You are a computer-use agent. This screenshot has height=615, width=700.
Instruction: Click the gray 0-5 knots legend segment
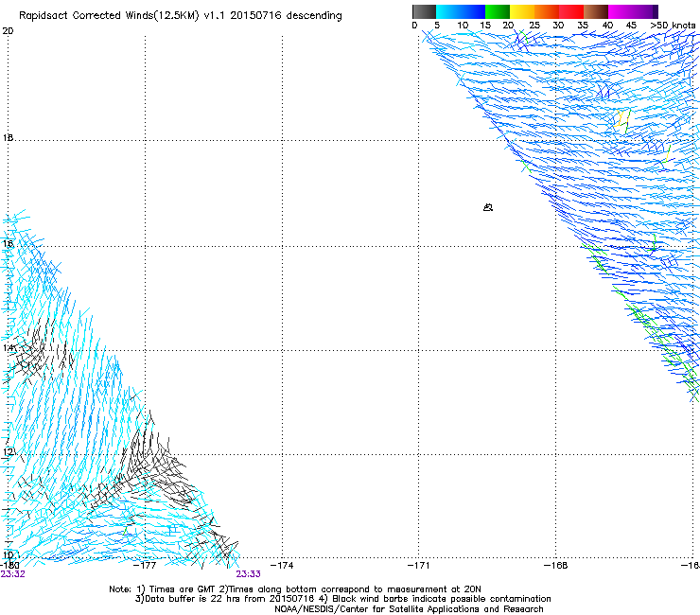click(x=424, y=11)
